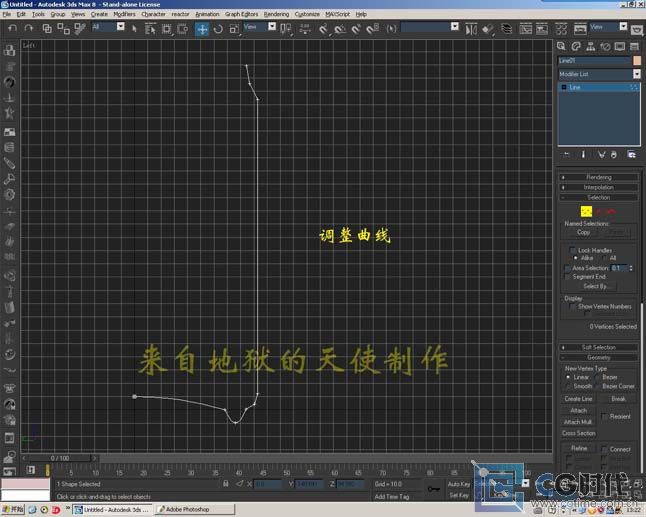Click the Refine button
The width and height of the screenshot is (646, 517).
tap(579, 448)
